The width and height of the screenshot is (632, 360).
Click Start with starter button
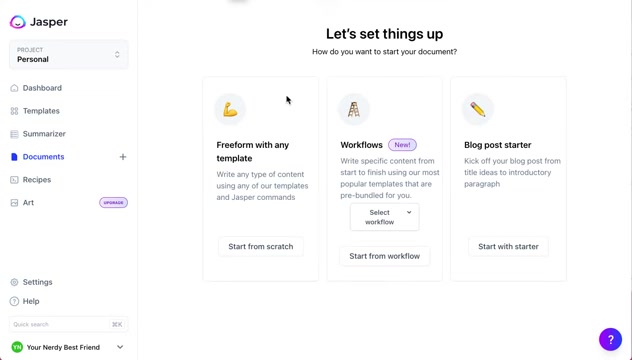(508, 247)
